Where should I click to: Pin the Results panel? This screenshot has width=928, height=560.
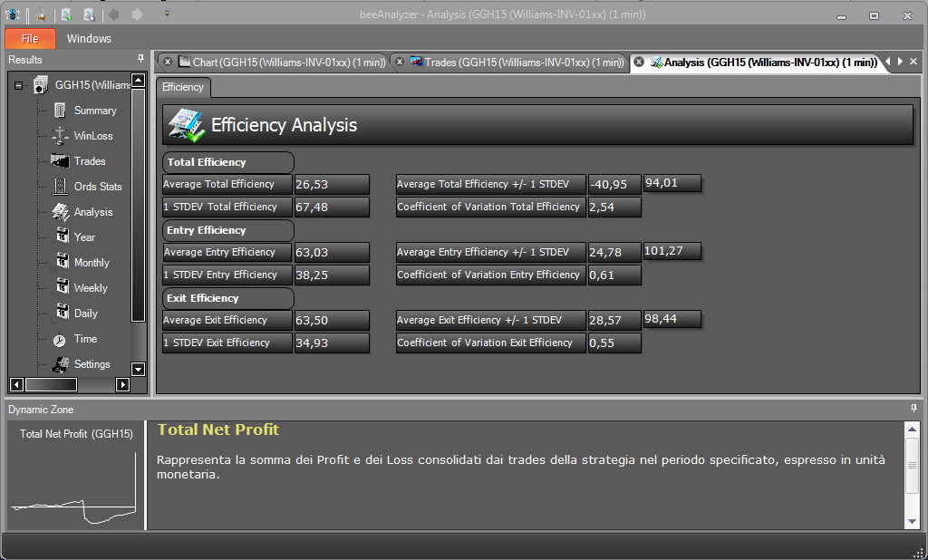click(140, 59)
